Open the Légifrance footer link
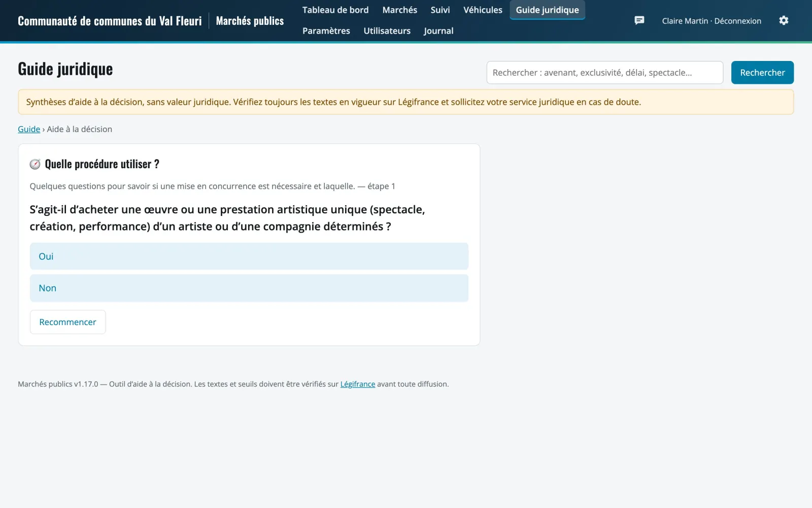 (358, 384)
